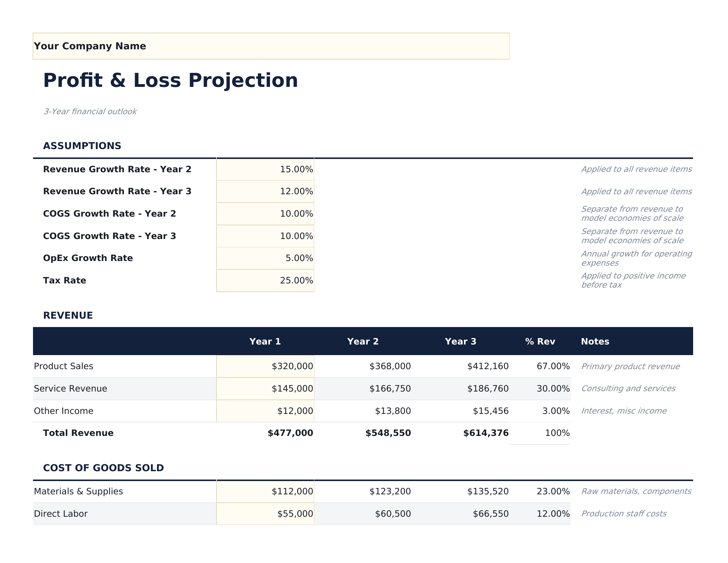Screen dimensions: 728x563
Task: Click the REVENUE section heading
Action: tap(68, 315)
